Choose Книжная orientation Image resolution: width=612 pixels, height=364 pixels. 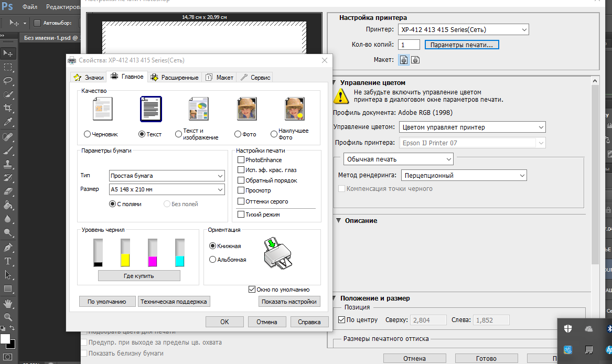click(213, 245)
